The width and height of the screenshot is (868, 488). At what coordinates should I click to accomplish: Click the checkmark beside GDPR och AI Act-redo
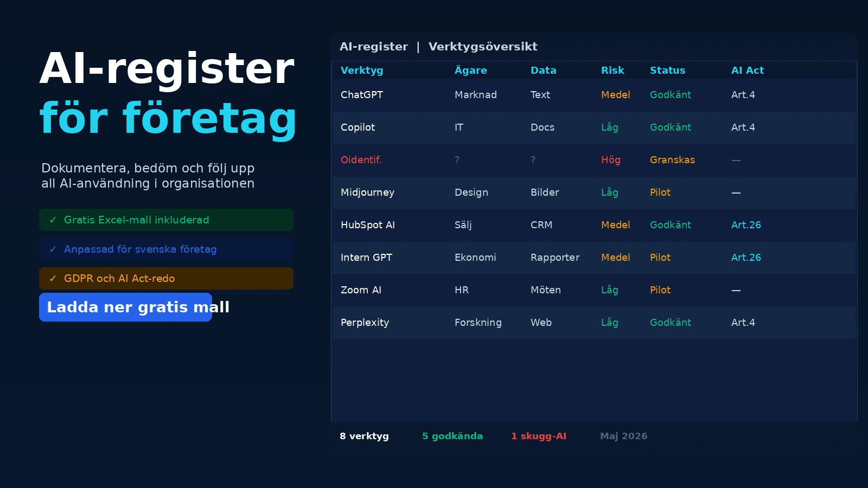click(53, 278)
